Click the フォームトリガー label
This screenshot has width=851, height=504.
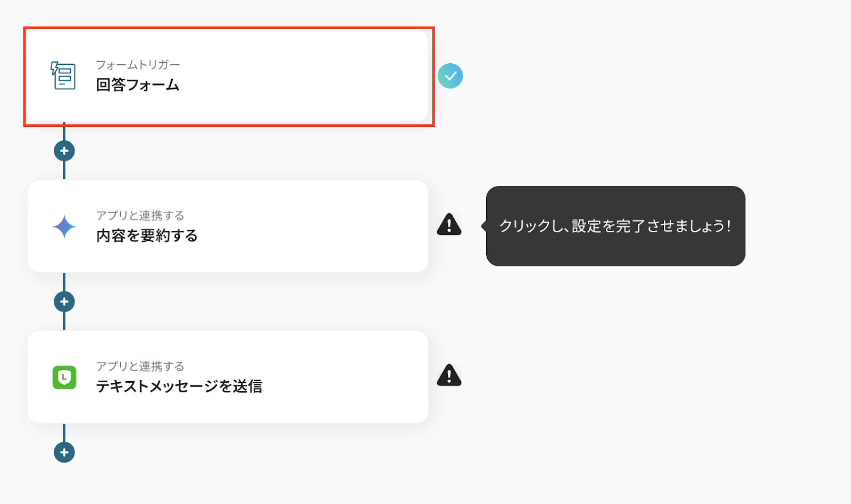(x=138, y=65)
